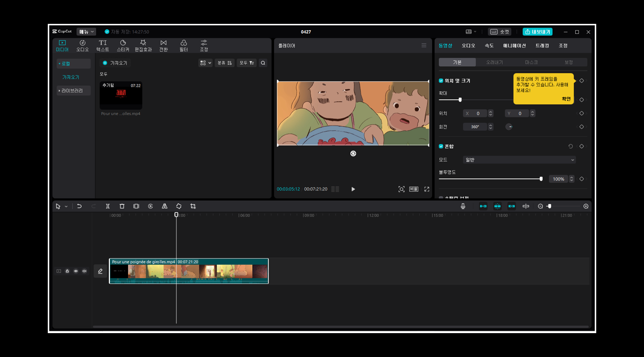Click the 비율 aspect ratio button
644x357 pixels.
tap(414, 189)
